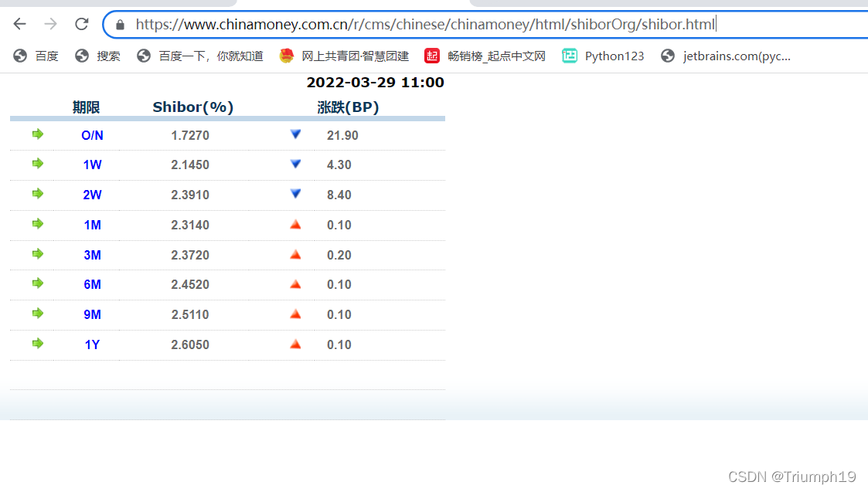868x492 pixels.
Task: Open the 1W term link
Action: (x=92, y=165)
